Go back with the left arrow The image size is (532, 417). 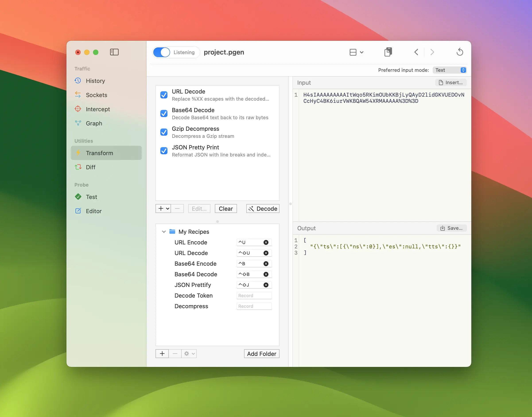pos(416,52)
